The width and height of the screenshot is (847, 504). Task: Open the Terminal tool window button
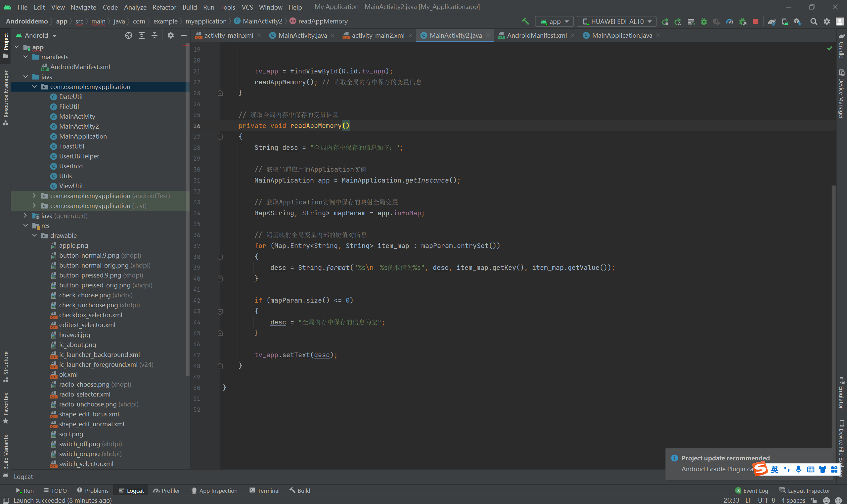click(x=265, y=490)
